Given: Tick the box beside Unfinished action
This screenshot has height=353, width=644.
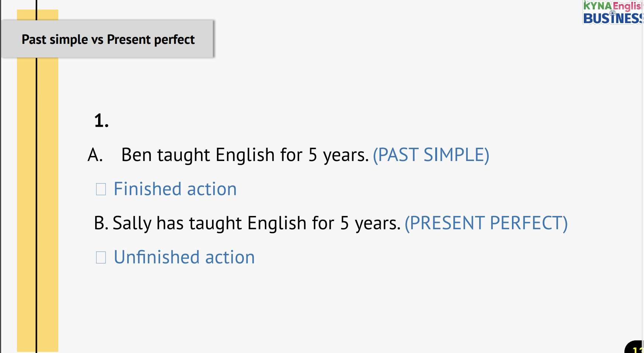Looking at the screenshot, I should click(x=101, y=258).
